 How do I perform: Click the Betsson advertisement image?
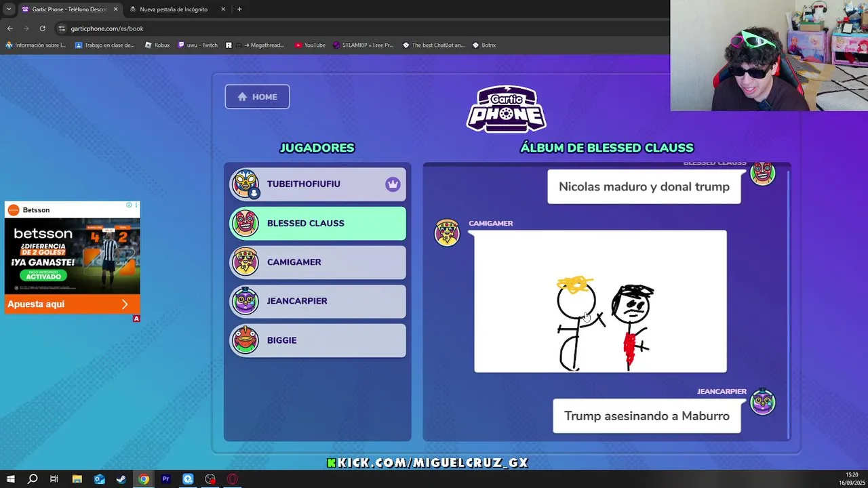72,256
